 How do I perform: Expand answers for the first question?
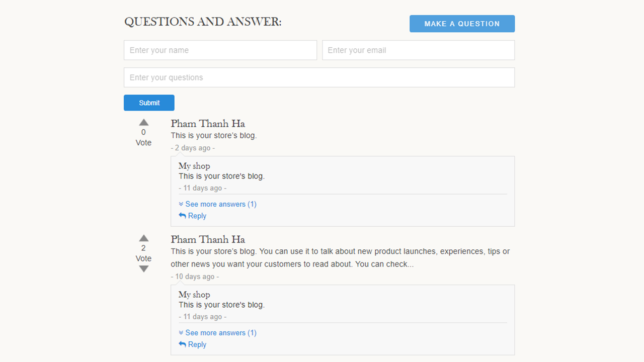coord(221,204)
